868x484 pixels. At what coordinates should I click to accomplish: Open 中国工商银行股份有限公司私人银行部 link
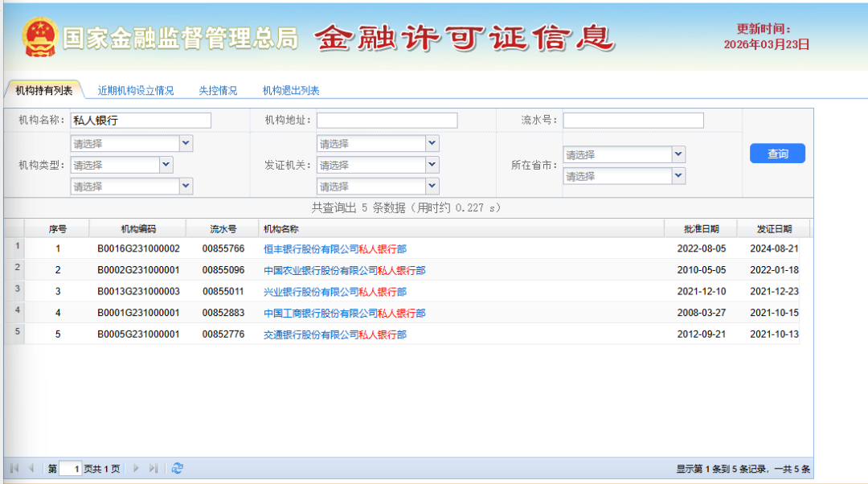coord(344,313)
